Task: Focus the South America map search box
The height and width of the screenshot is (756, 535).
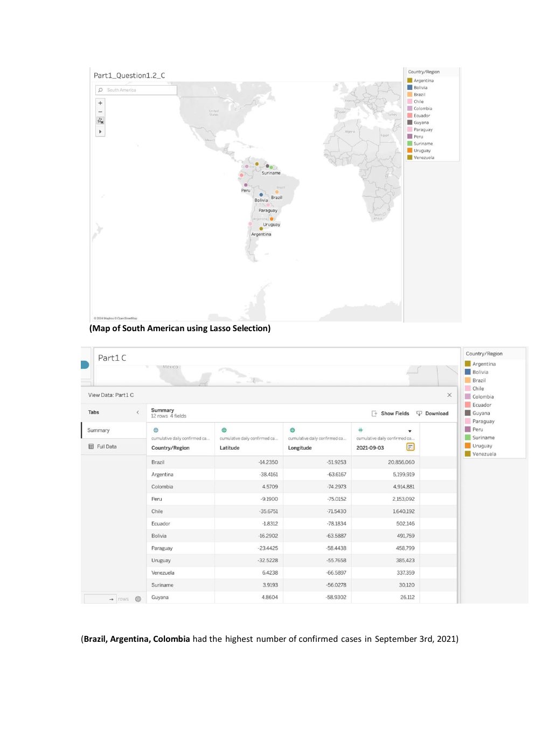Action: 136,90
